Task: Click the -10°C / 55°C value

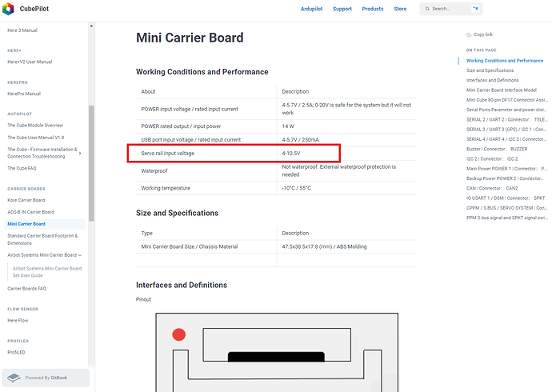Action: click(297, 188)
